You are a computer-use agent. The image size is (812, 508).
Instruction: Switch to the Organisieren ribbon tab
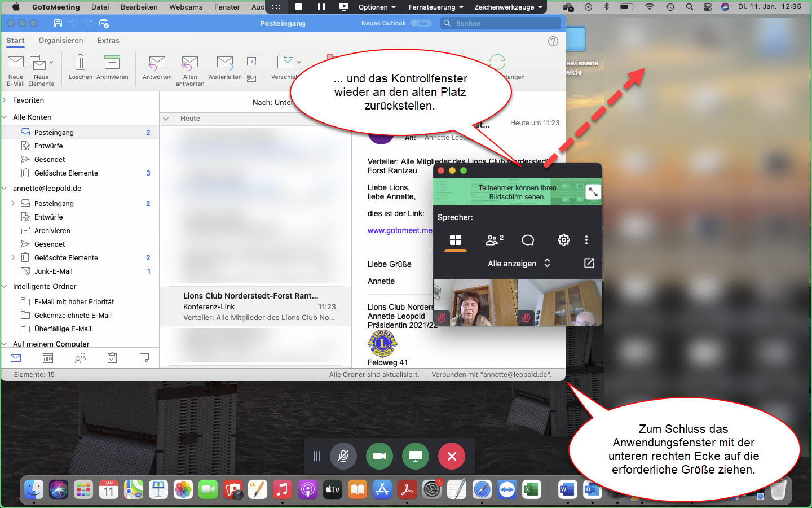click(x=61, y=41)
